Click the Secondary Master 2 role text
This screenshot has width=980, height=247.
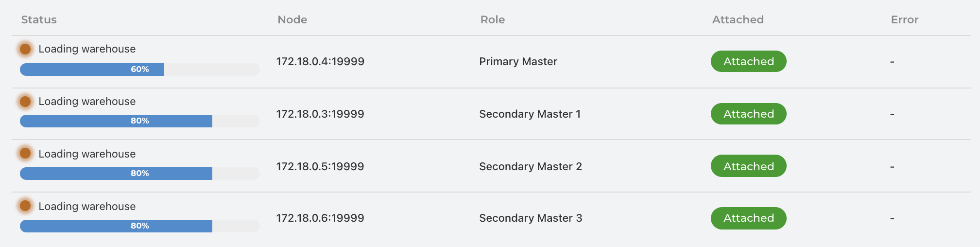point(531,166)
